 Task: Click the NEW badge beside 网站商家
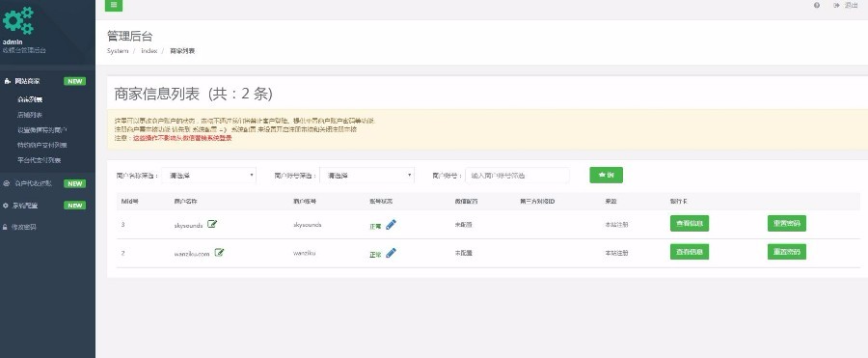point(74,81)
